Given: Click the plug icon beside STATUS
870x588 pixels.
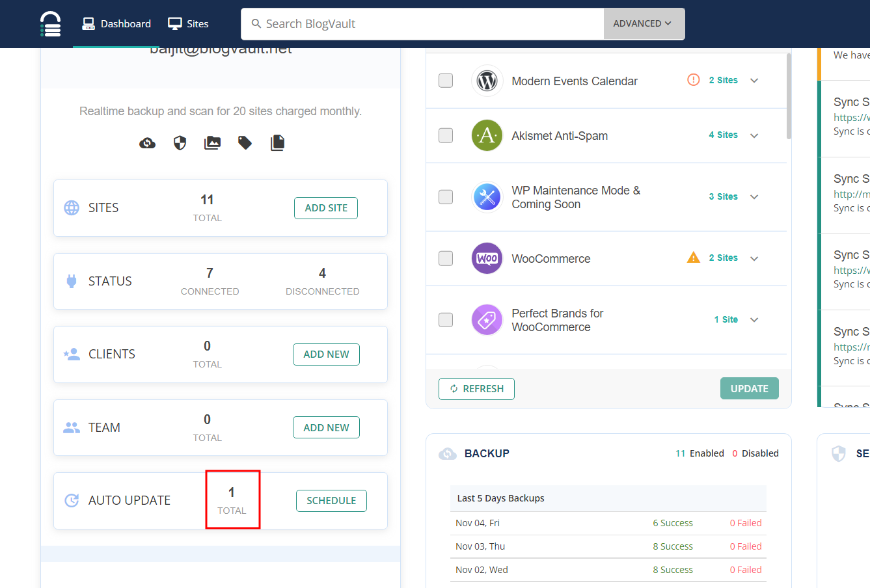Looking at the screenshot, I should click(72, 281).
